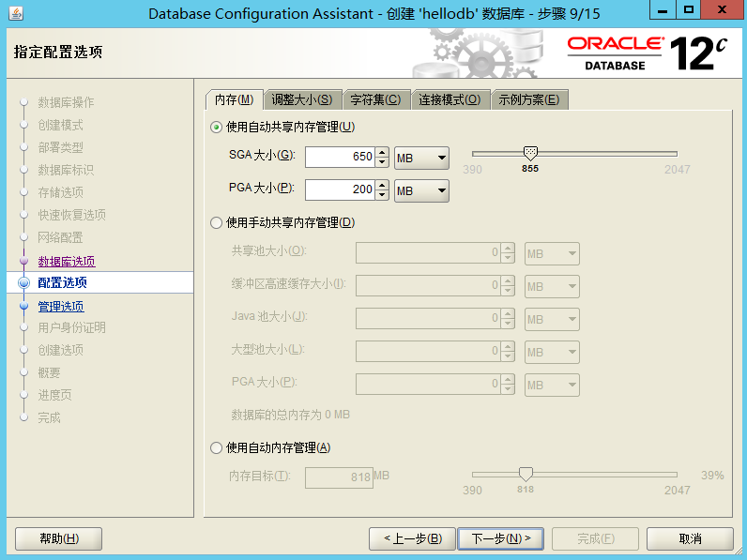Click the 用户身份证明 step label

click(x=71, y=327)
